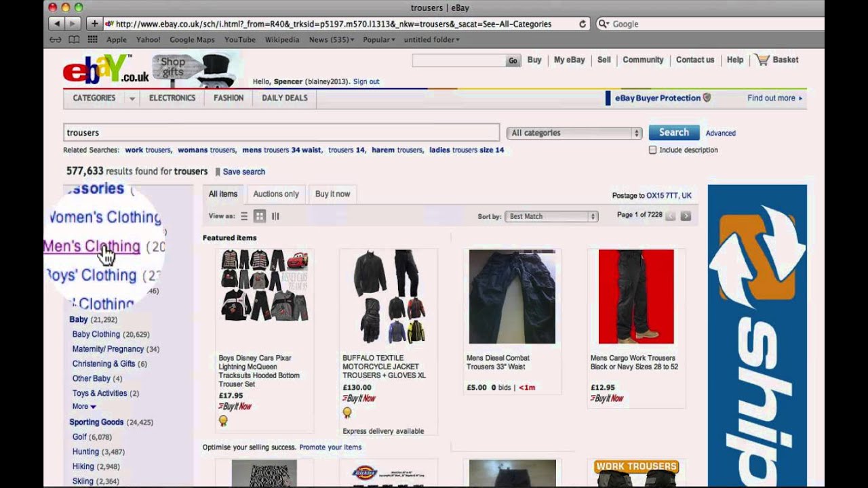Open the Sell link
Image resolution: width=868 pixels, height=488 pixels.
point(604,60)
